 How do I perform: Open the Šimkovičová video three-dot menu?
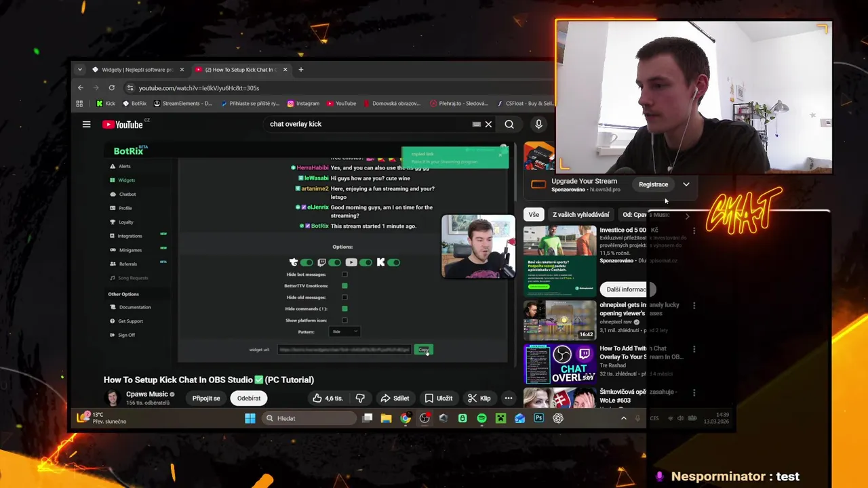tap(694, 392)
